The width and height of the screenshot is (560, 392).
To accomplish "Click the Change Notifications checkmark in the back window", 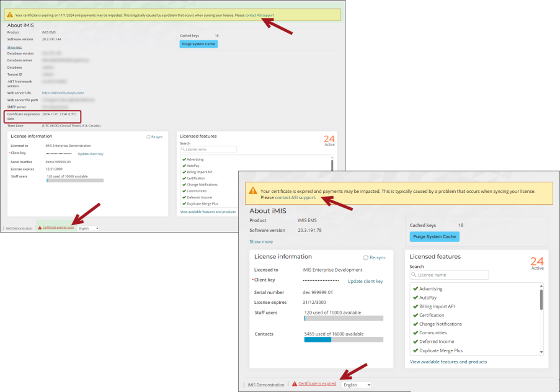I will click(184, 185).
